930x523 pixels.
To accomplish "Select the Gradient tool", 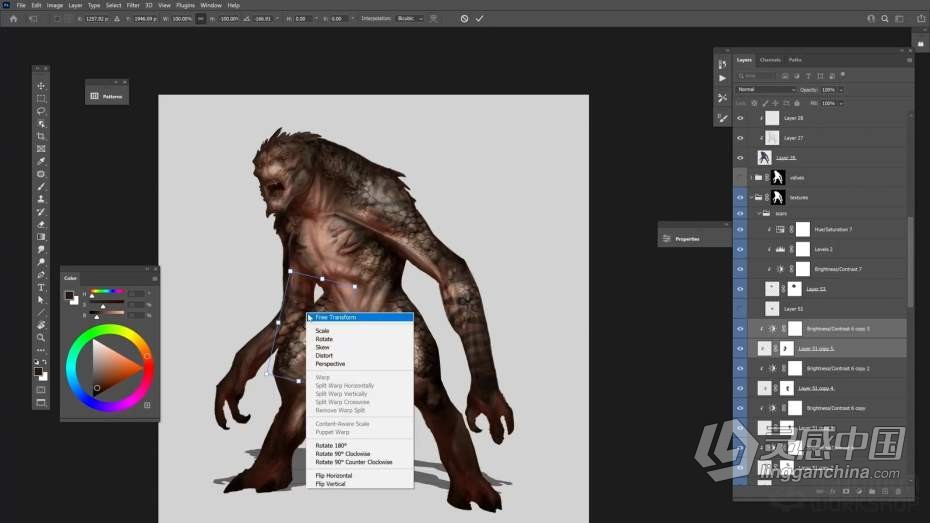I will (41, 237).
